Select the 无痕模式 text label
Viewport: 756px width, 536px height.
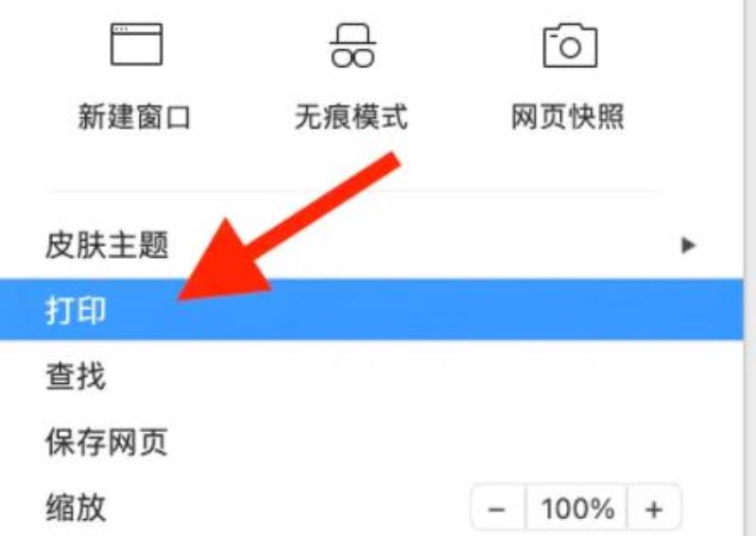[352, 117]
